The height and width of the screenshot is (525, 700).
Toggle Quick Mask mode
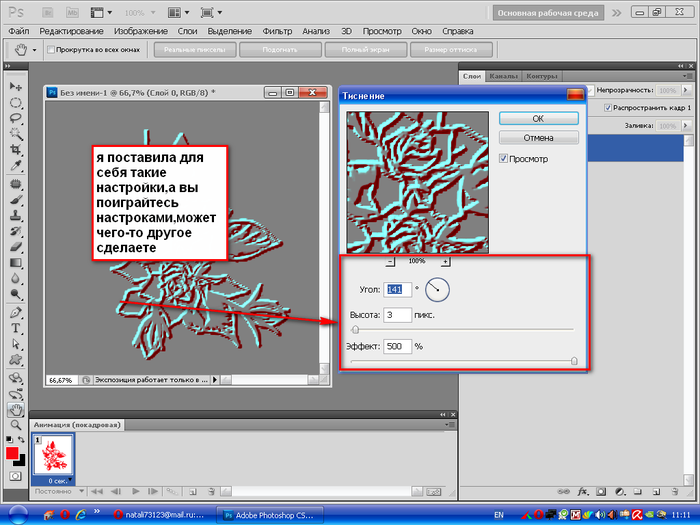pyautogui.click(x=16, y=476)
